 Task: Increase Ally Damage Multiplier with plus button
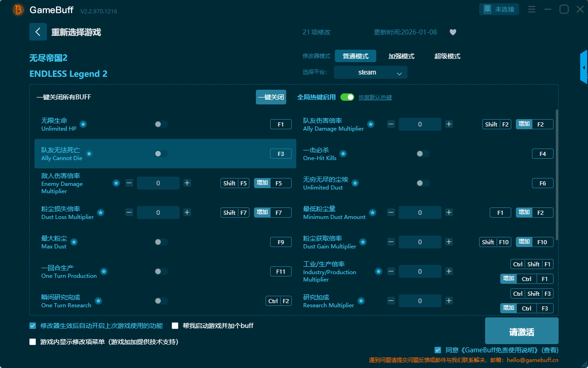click(449, 124)
